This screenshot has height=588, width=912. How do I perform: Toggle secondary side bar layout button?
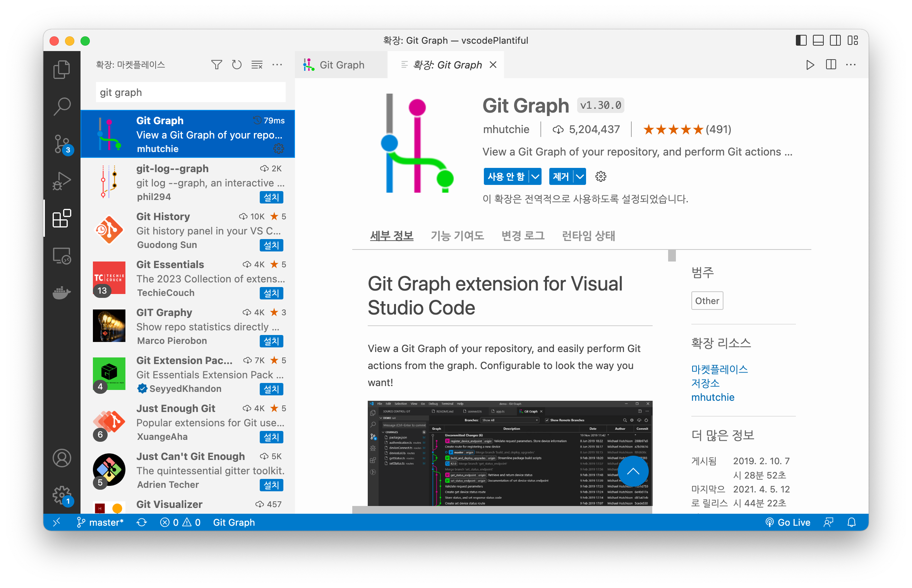pos(835,40)
